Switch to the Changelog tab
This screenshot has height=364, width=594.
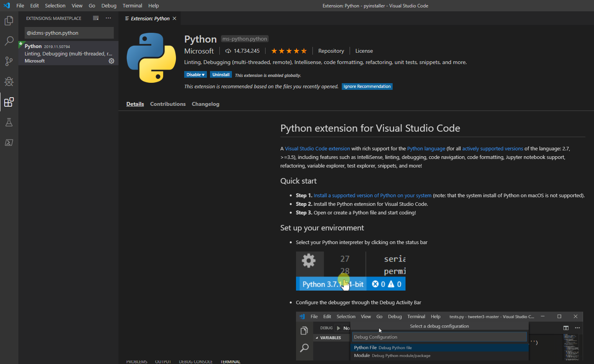pos(205,104)
